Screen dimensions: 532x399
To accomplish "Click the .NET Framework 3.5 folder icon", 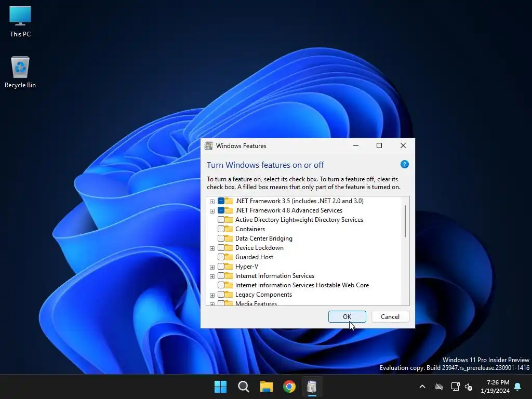I will pyautogui.click(x=229, y=201).
